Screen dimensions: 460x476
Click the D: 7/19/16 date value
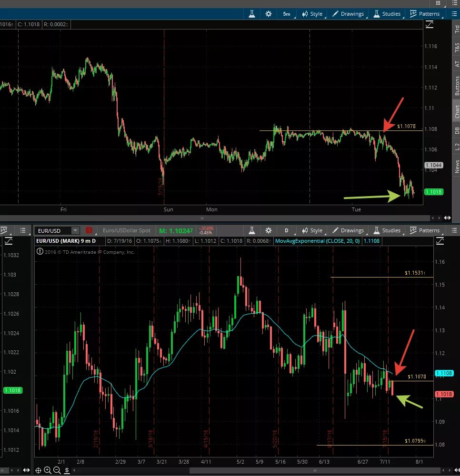pos(120,241)
